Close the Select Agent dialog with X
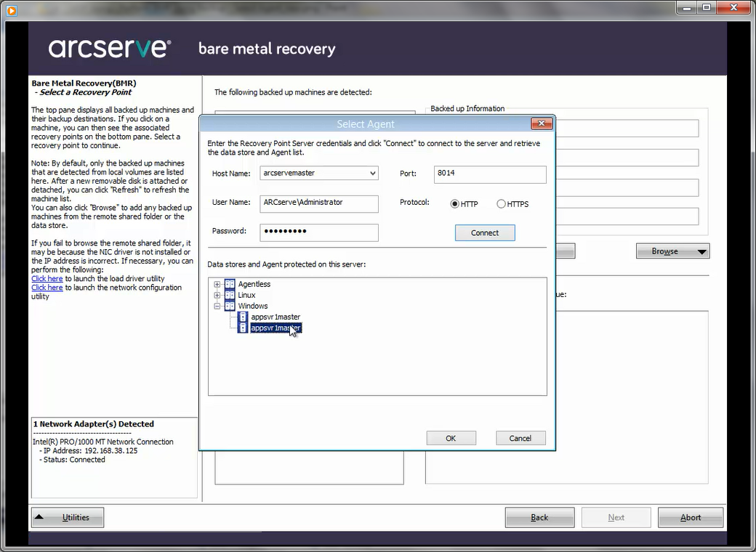 point(542,124)
